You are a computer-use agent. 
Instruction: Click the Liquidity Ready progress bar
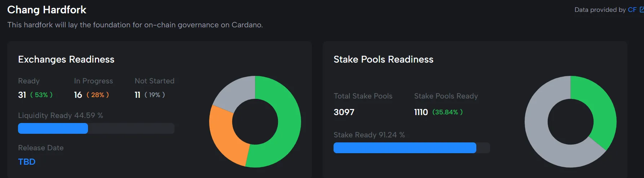[96, 128]
